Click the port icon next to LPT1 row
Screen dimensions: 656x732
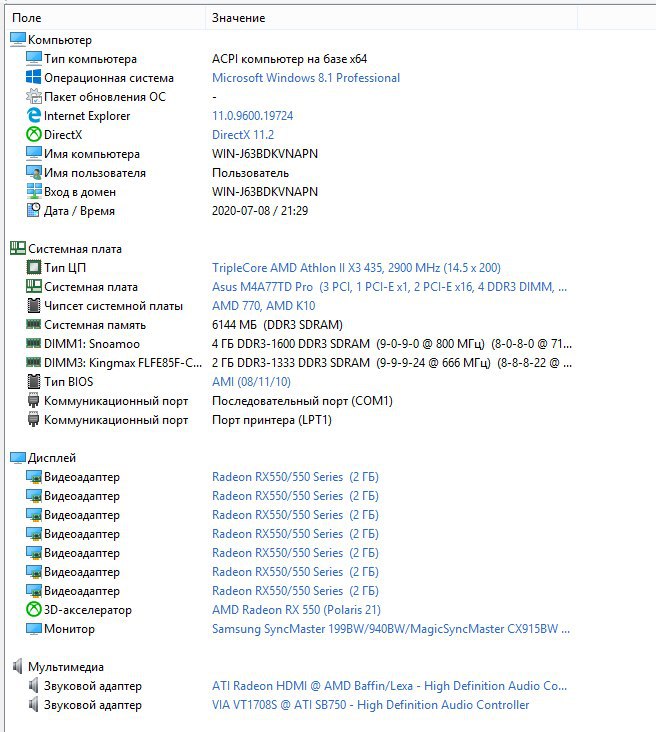[34, 420]
